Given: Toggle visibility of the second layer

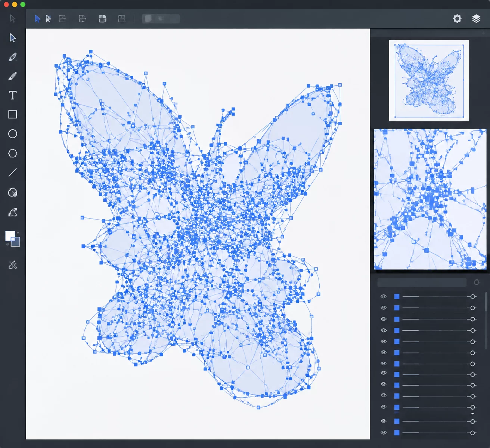Looking at the screenshot, I should 384,308.
